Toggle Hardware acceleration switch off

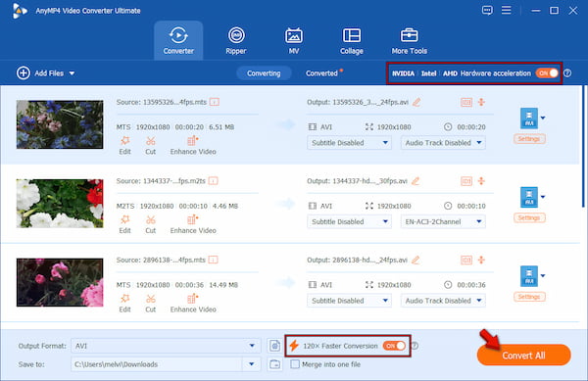(547, 73)
